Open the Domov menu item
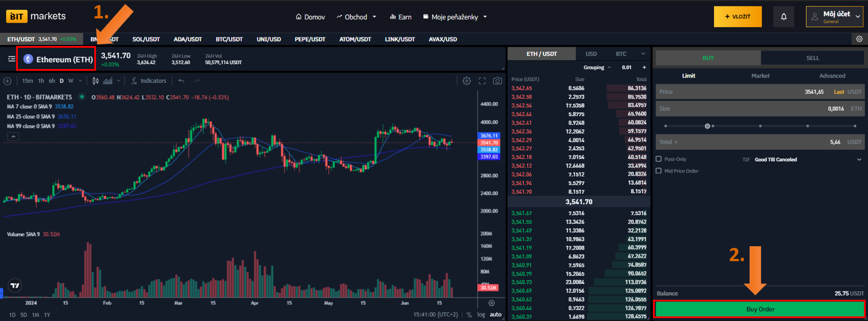The height and width of the screenshot is (321, 868). [x=310, y=17]
